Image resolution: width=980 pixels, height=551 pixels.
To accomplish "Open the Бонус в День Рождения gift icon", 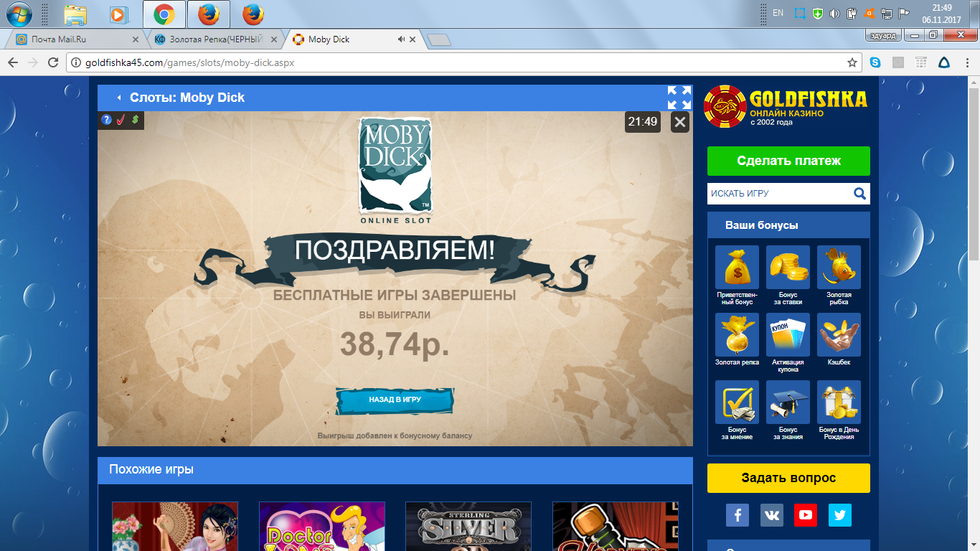I will click(839, 402).
